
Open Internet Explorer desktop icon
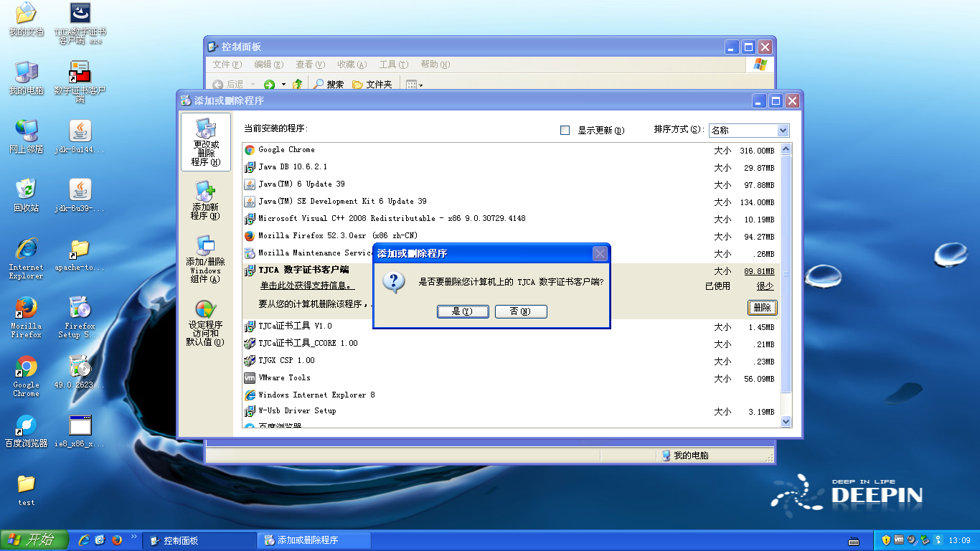tap(27, 258)
